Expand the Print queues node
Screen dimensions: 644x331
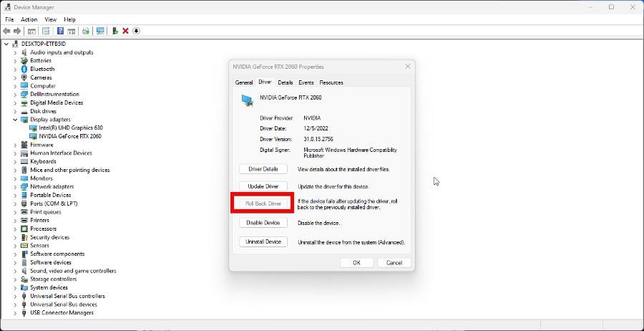tap(15, 212)
